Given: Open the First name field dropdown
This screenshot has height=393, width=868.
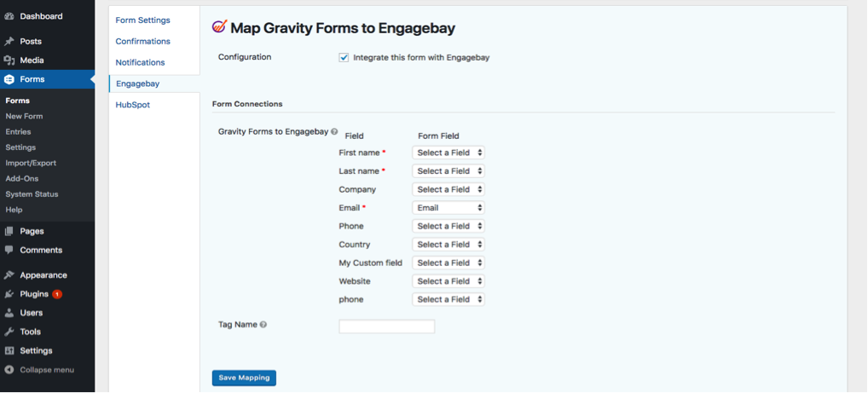Looking at the screenshot, I should [448, 153].
